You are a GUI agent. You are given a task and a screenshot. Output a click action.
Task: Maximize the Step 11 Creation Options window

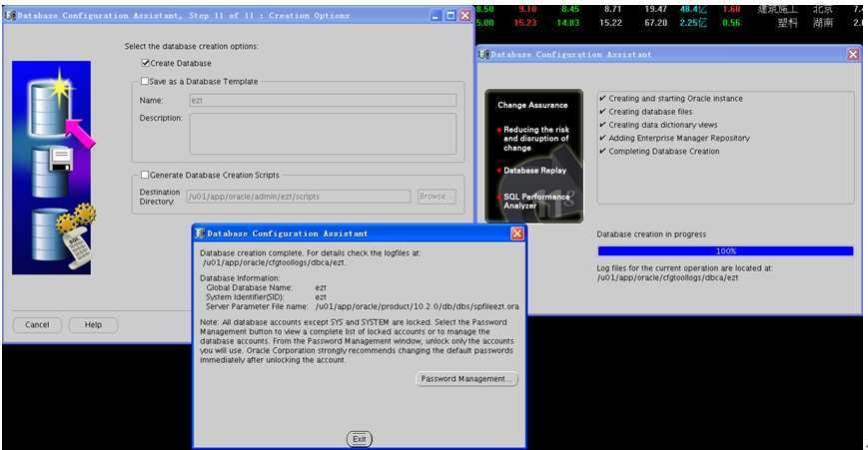click(450, 16)
